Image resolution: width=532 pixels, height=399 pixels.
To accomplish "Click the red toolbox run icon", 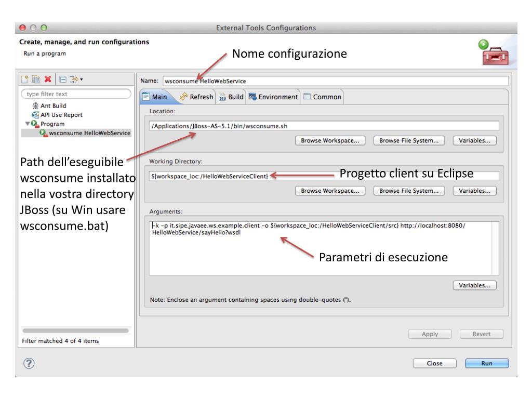I will coord(494,52).
